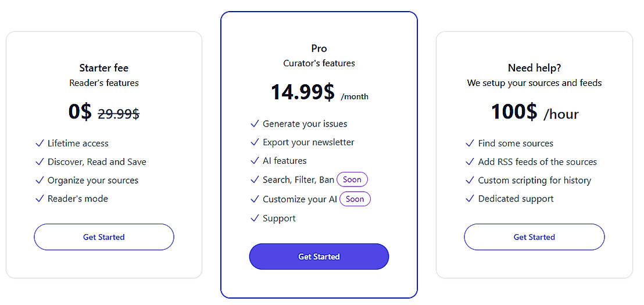
Task: Click checkmark icon next to Find some sources
Action: coord(470,143)
